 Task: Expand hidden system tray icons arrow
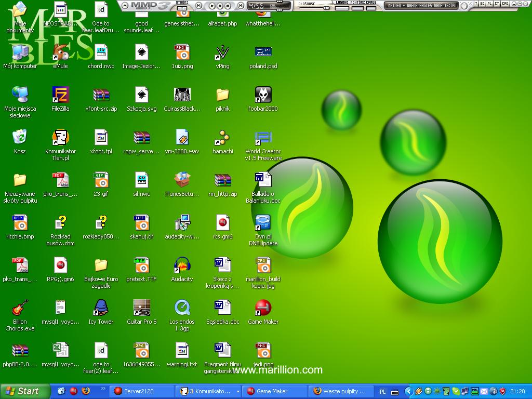pos(408,391)
